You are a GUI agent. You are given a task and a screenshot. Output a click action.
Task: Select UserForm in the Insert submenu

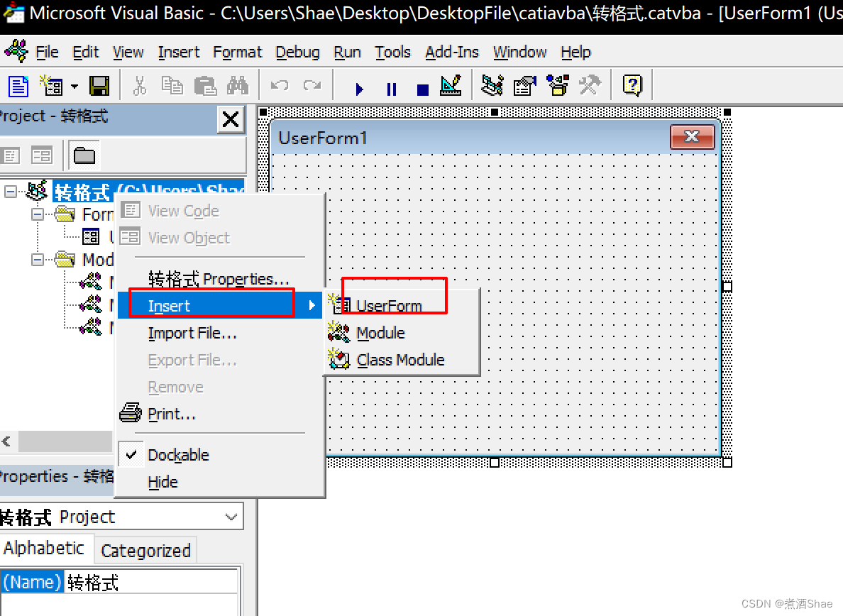(402, 306)
